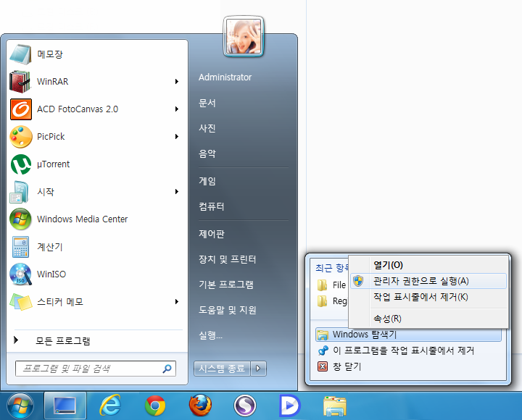Expand the 스티커 메모 submenu arrow
Image resolution: width=522 pixels, height=420 pixels.
point(177,302)
